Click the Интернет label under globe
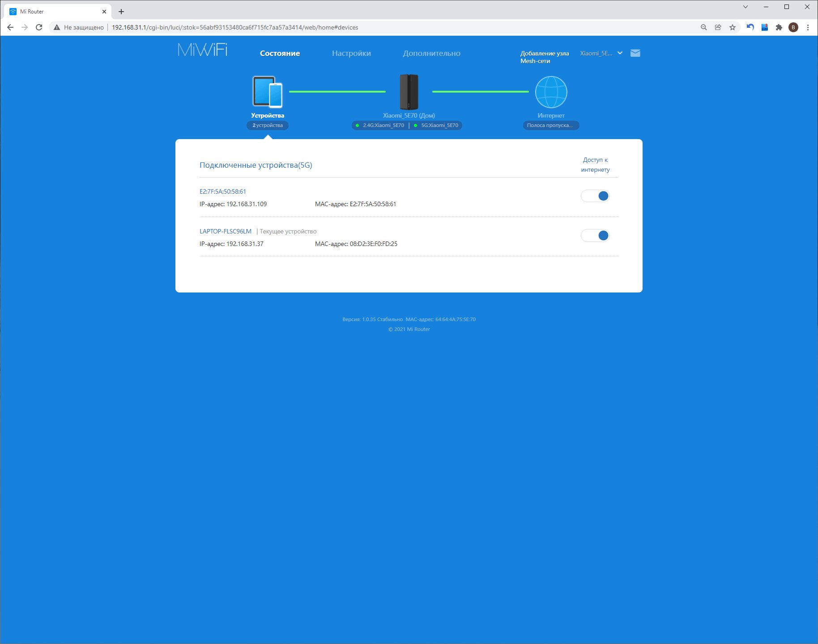The height and width of the screenshot is (644, 818). [x=551, y=115]
